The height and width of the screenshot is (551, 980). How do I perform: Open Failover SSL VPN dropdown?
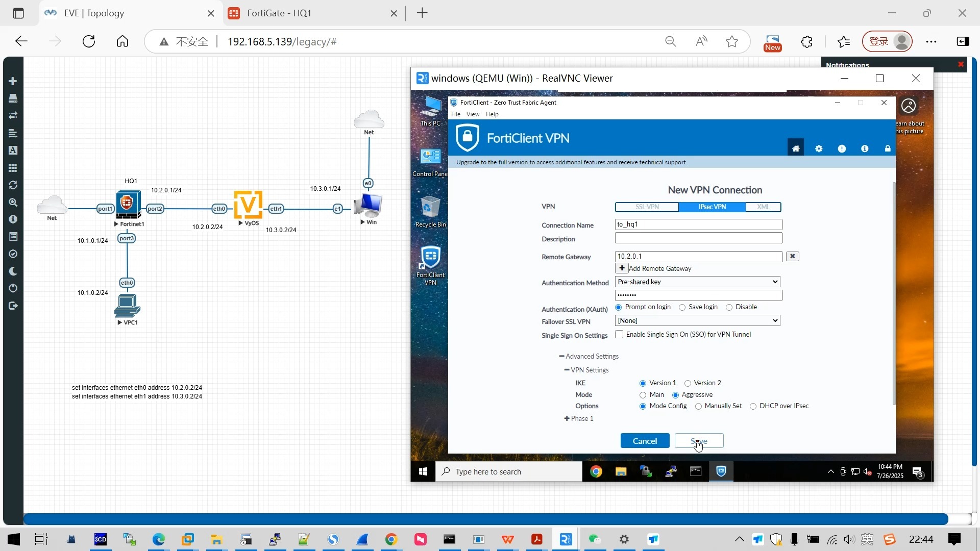(x=698, y=320)
